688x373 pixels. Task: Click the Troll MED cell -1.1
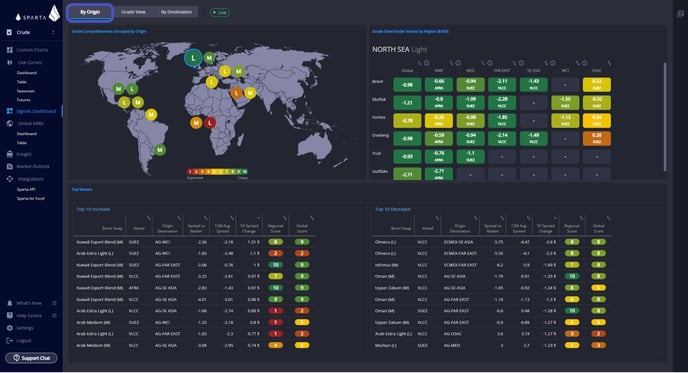(470, 157)
